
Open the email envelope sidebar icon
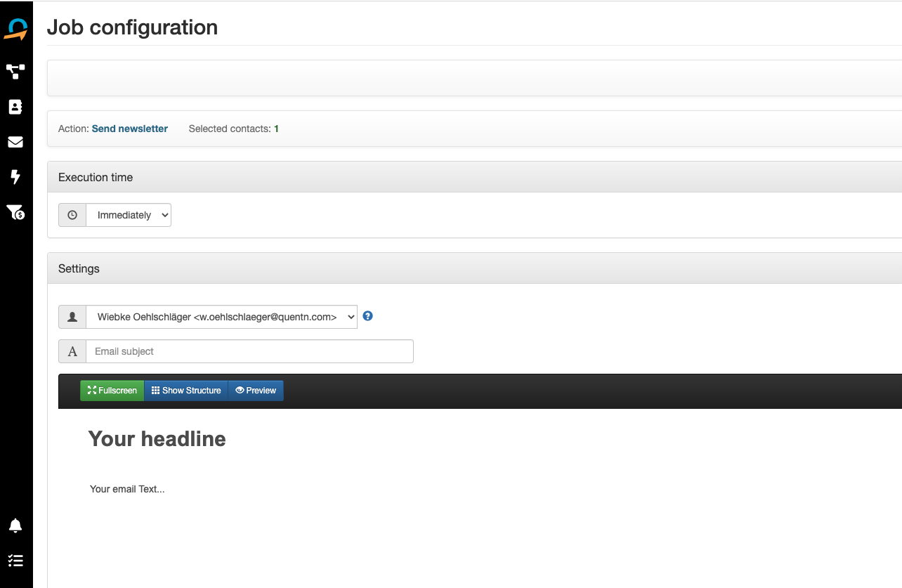[15, 142]
